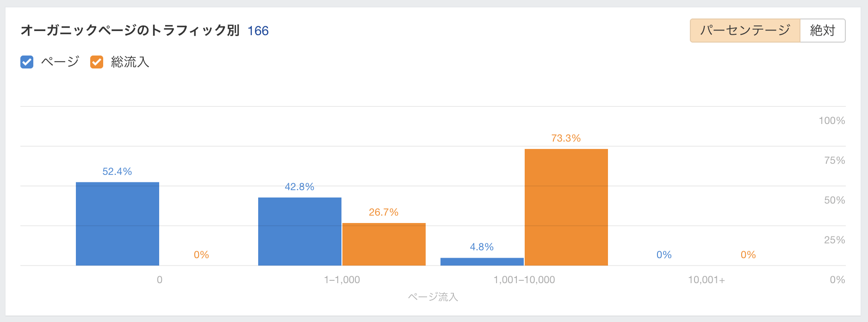Click the ページ legend label text
Viewport: 868px width, 322px height.
60,62
